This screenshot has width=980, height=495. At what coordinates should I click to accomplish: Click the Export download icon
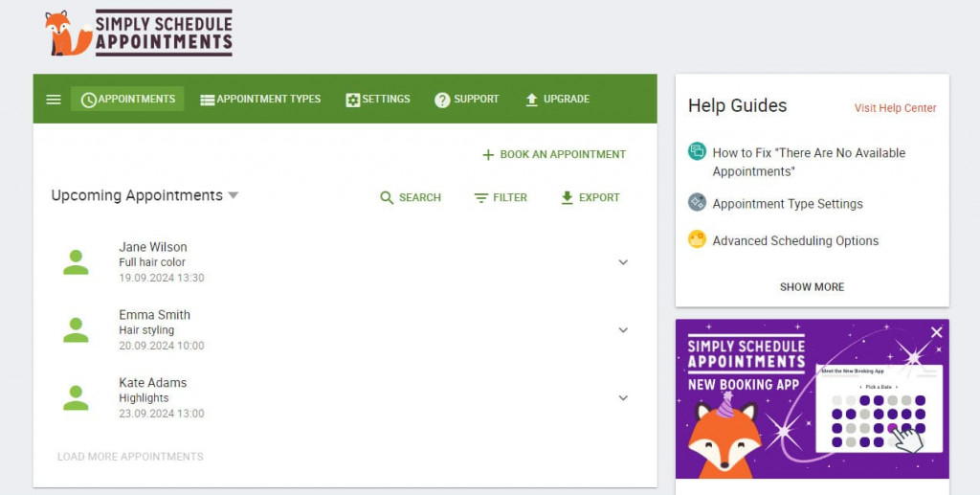point(567,198)
